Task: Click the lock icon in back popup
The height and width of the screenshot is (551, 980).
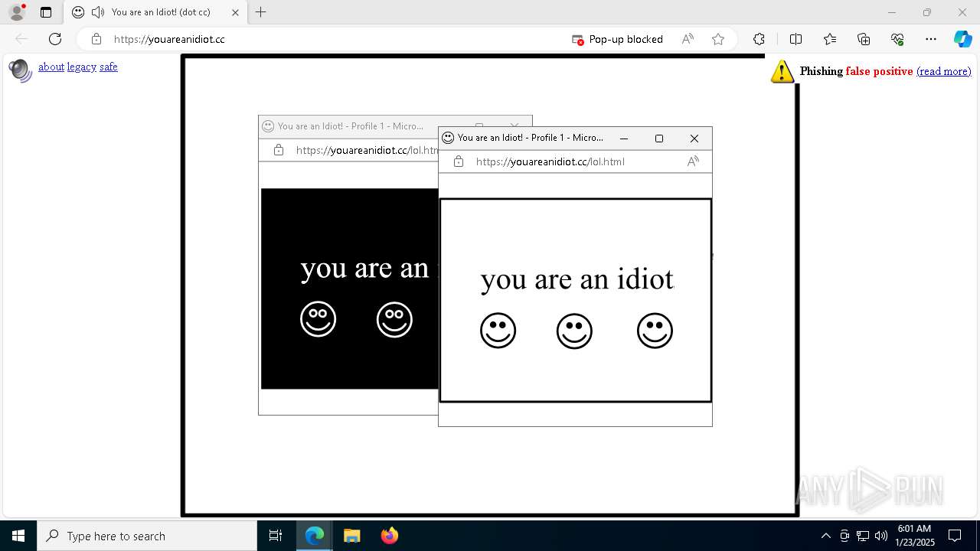Action: pos(279,150)
